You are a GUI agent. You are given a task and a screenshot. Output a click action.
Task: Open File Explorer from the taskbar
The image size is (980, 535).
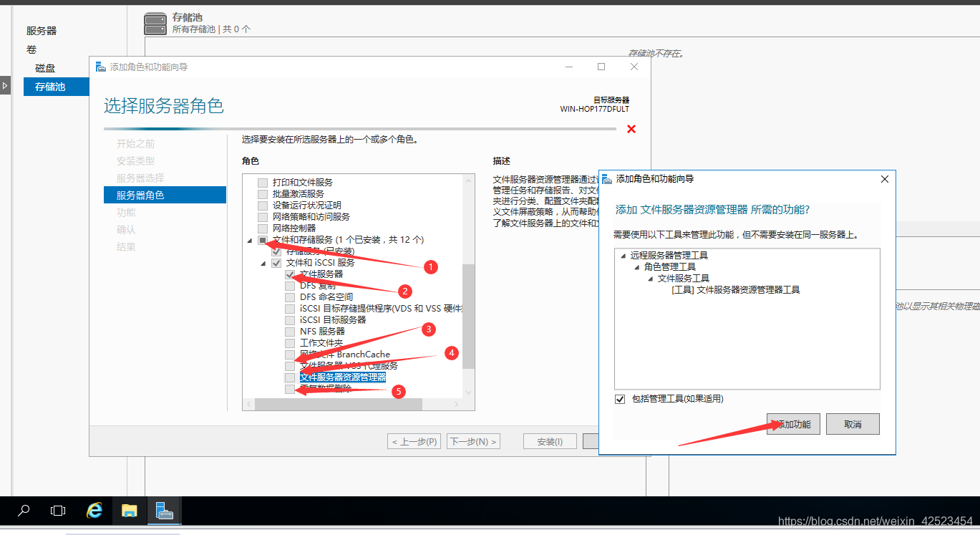pyautogui.click(x=129, y=511)
